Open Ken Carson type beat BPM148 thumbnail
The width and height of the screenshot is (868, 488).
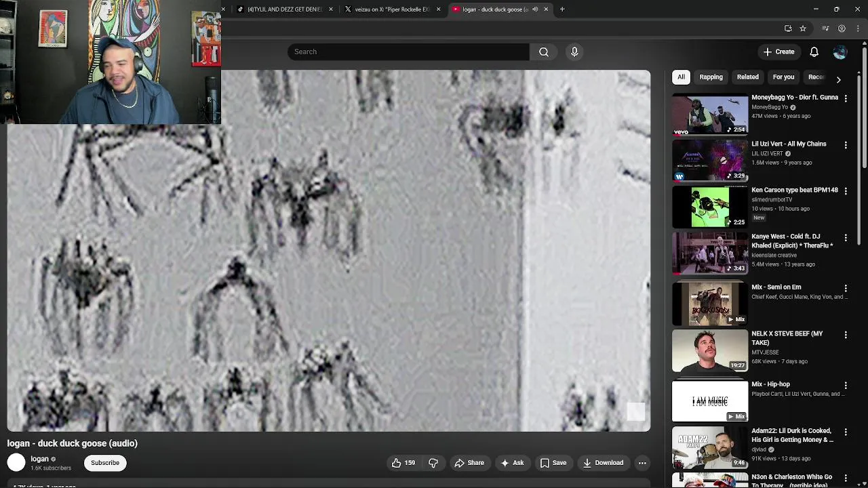(710, 207)
